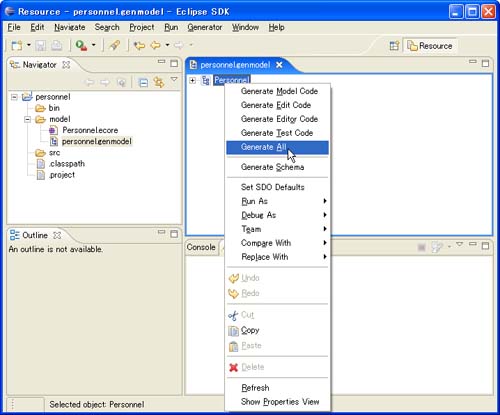This screenshot has width=500, height=415.
Task: Expand the Personnel node in editor
Action: 192,80
